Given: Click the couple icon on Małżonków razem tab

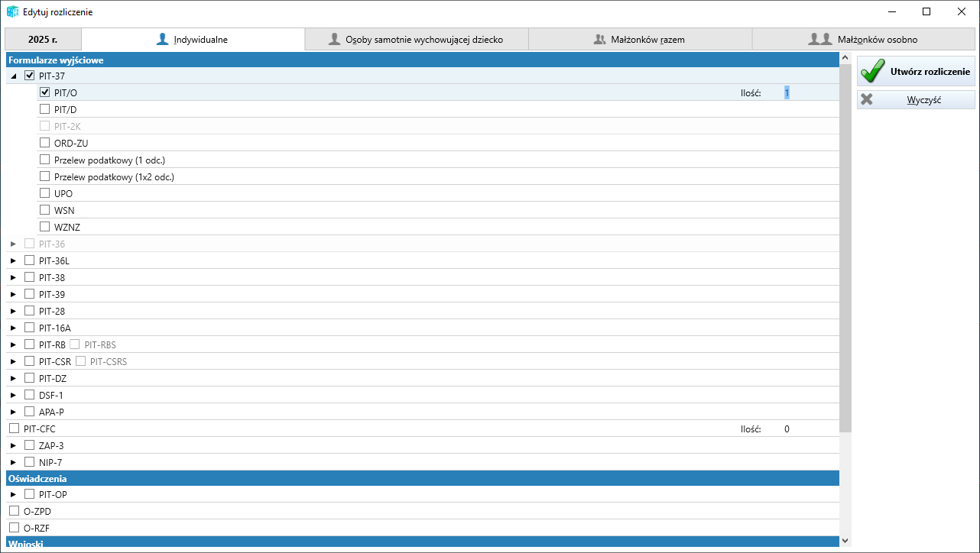Looking at the screenshot, I should coord(600,39).
